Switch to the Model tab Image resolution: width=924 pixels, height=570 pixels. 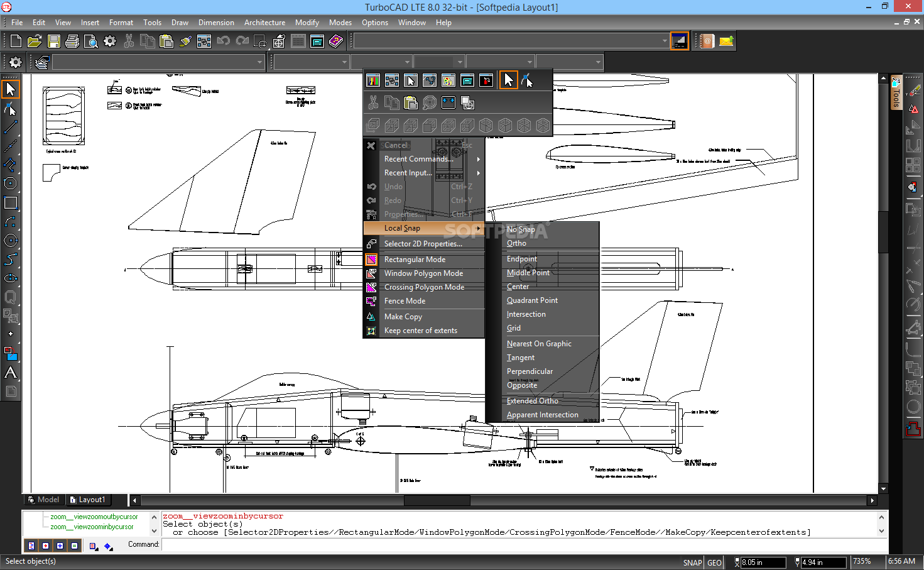pos(44,500)
